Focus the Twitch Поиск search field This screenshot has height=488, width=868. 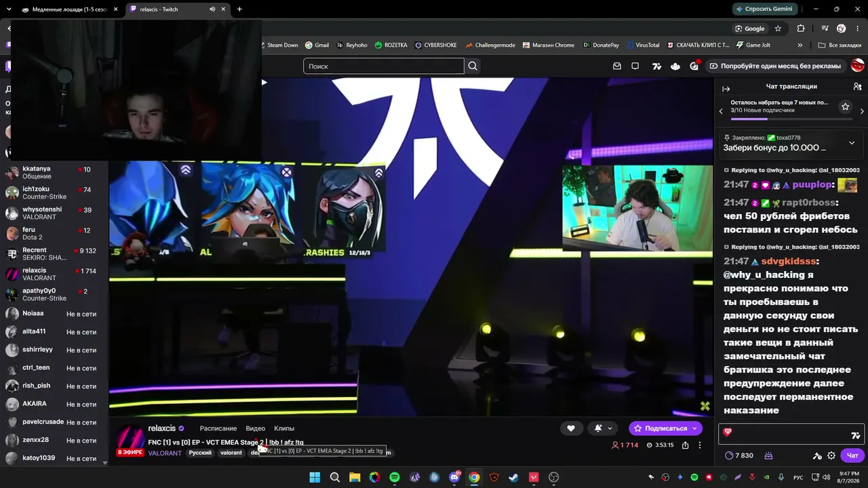pos(384,66)
